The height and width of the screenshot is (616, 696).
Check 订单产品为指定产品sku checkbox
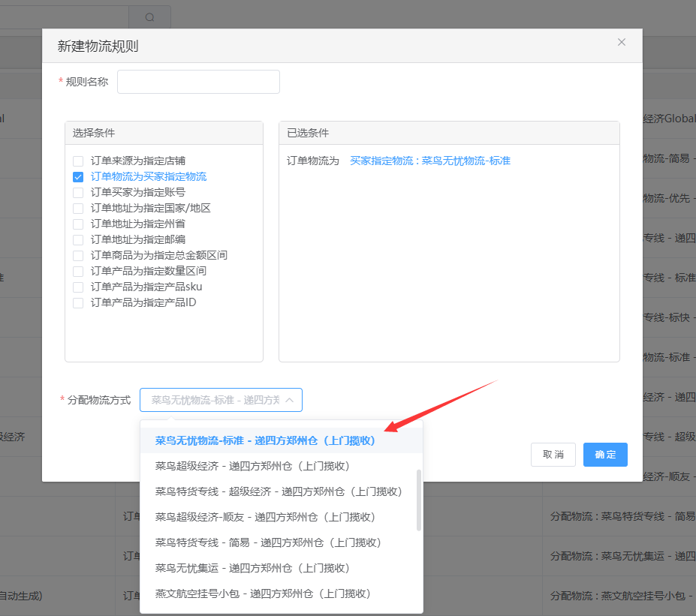click(x=78, y=287)
